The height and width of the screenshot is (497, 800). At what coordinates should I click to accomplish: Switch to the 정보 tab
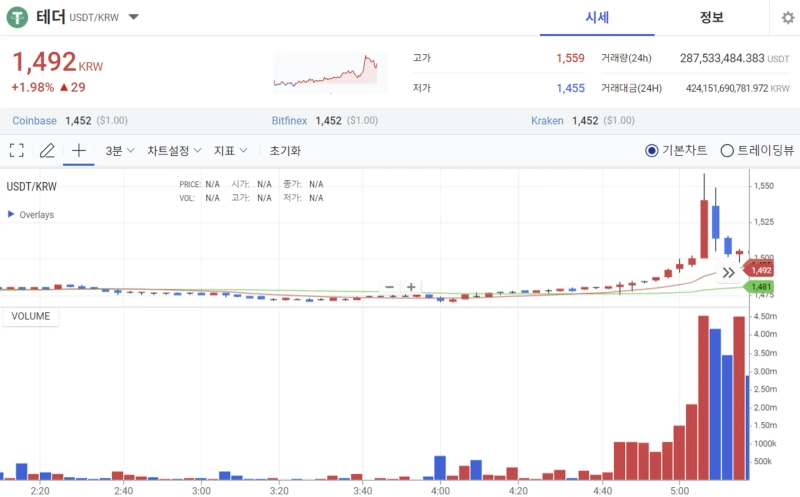pyautogui.click(x=712, y=18)
